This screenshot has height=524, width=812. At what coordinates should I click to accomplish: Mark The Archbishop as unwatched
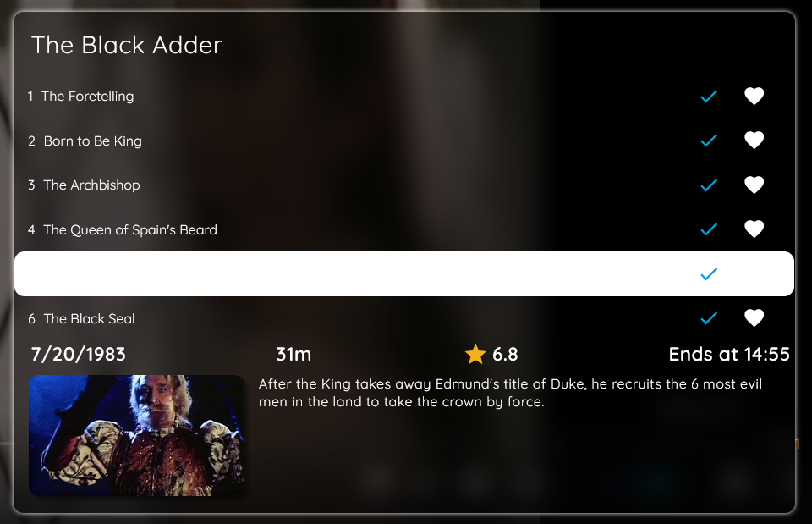709,185
